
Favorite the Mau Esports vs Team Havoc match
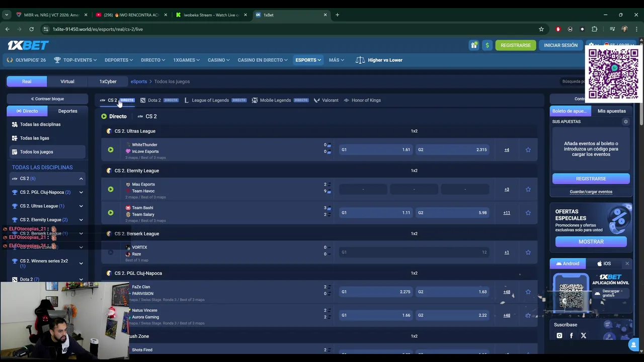[x=528, y=190]
